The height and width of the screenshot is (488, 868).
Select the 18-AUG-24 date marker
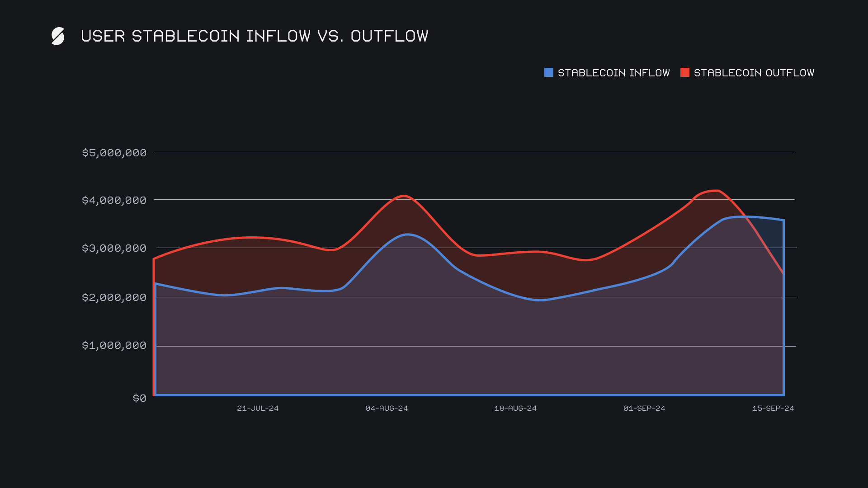pyautogui.click(x=515, y=408)
